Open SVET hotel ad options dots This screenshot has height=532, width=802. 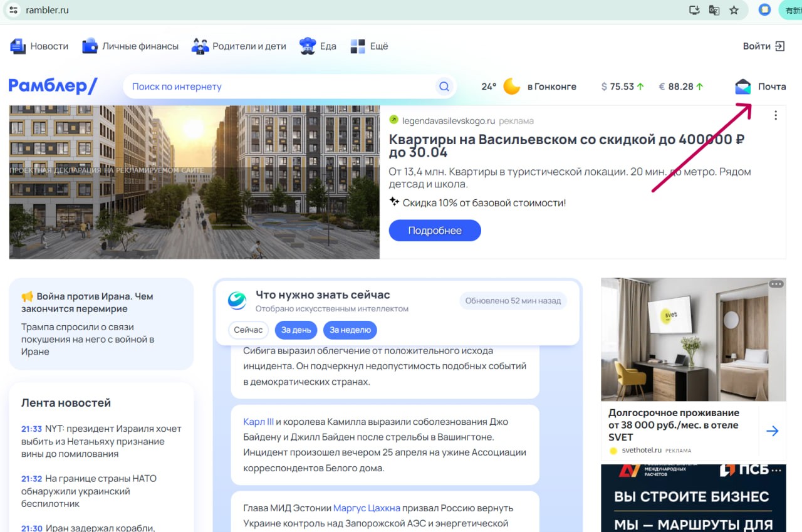click(x=776, y=284)
